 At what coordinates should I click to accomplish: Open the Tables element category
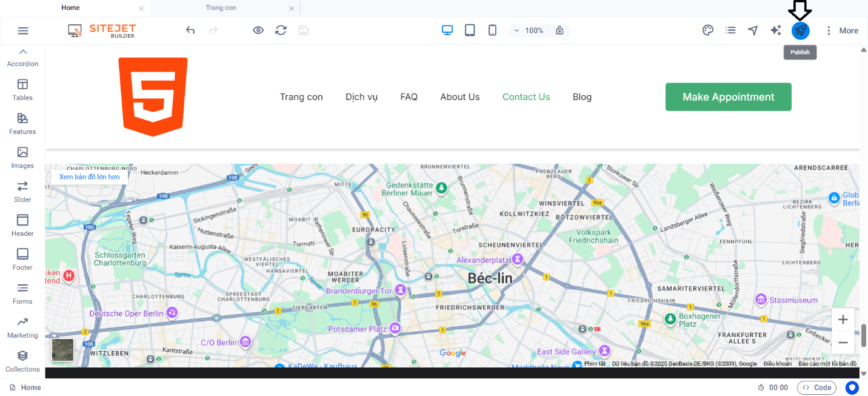[22, 89]
